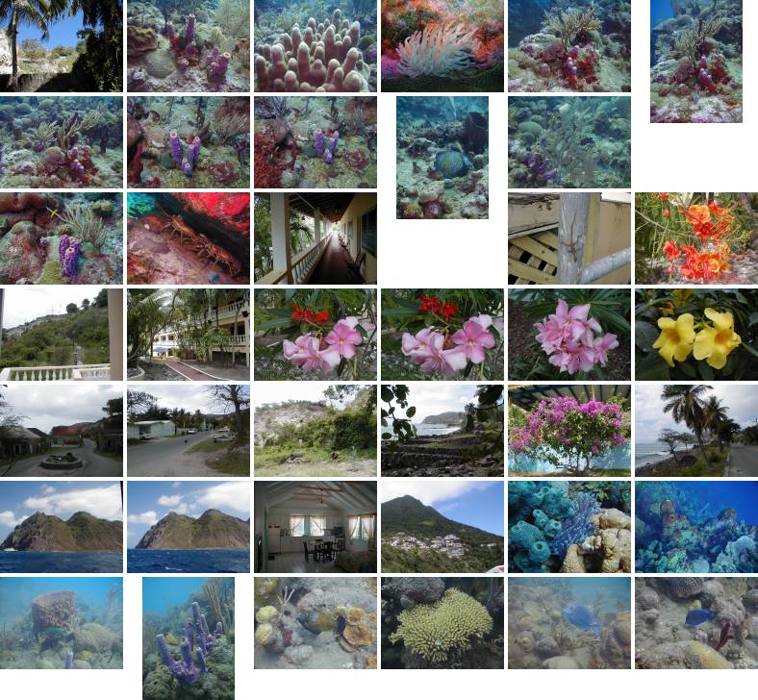
Task: Click the yellow-green branching coral thumbnail
Action: point(442,623)
